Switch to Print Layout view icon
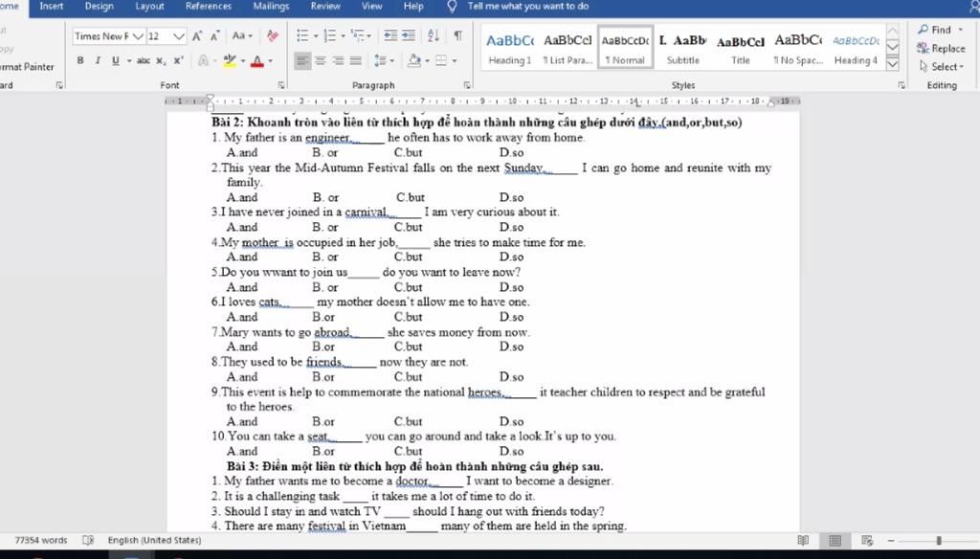Viewport: 980px width, 559px height. pyautogui.click(x=835, y=540)
